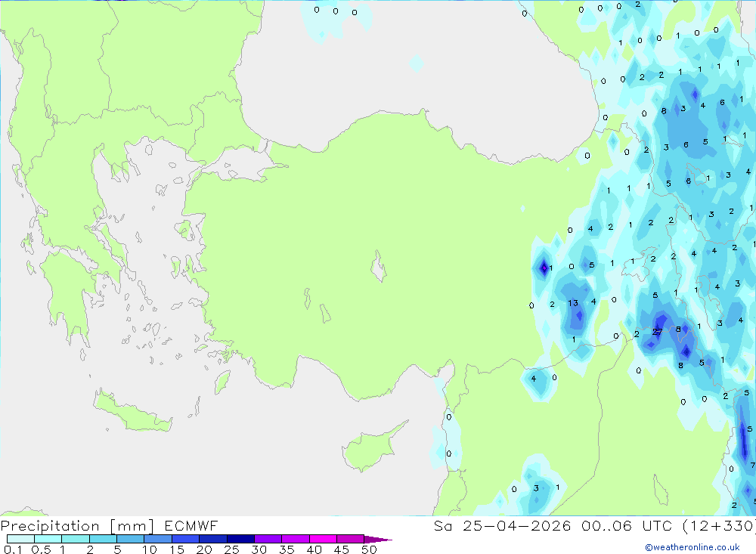This screenshot has height=554, width=756.
Task: Click the legend scale label "50"
Action: pyautogui.click(x=369, y=549)
